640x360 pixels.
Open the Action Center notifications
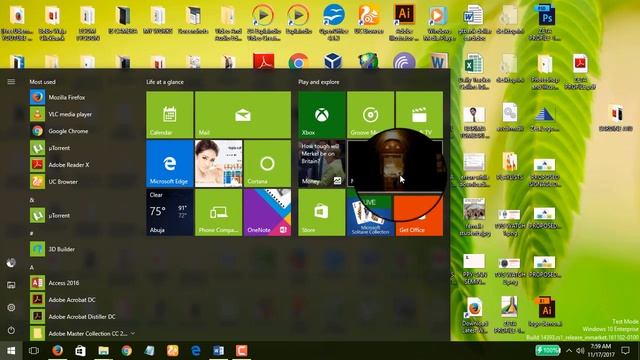point(625,351)
